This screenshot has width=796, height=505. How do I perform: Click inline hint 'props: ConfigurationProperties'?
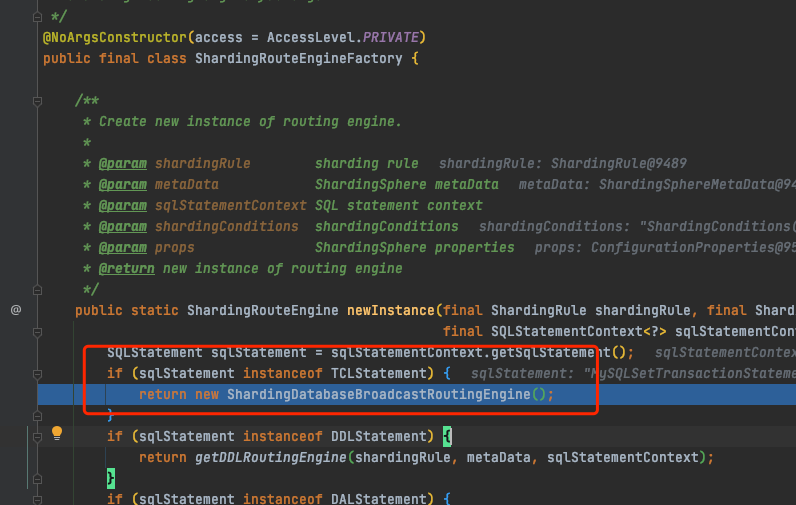(x=665, y=248)
